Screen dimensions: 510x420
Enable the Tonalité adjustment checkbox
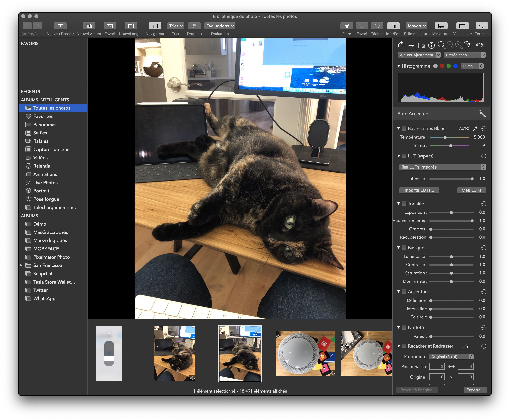click(404, 204)
